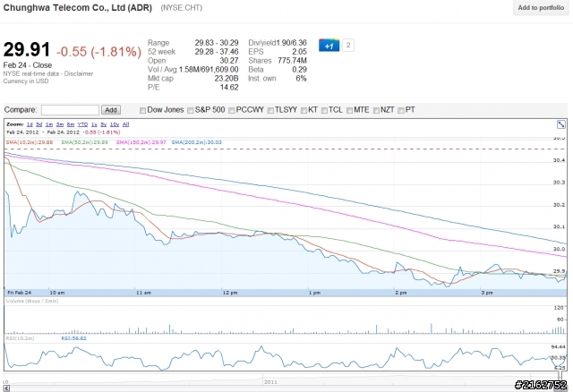The image size is (573, 392).
Task: Click the P/E value 14.62
Action: click(229, 87)
